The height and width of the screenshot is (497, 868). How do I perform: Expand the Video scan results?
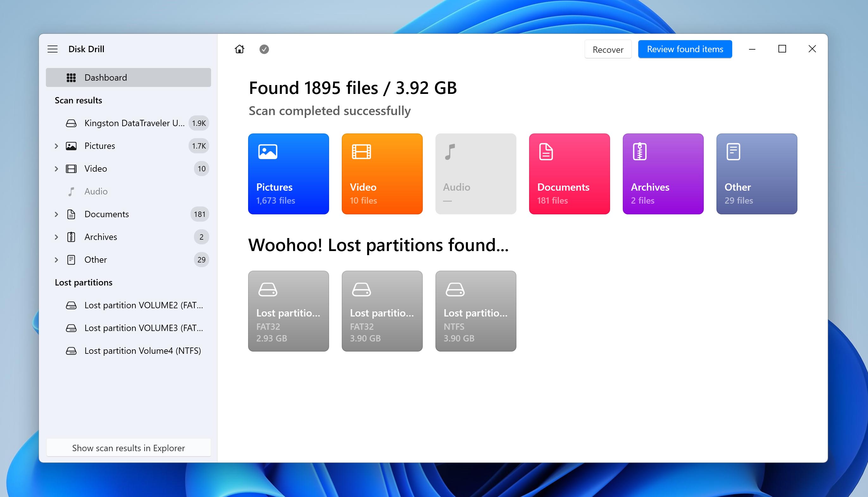[x=56, y=169]
